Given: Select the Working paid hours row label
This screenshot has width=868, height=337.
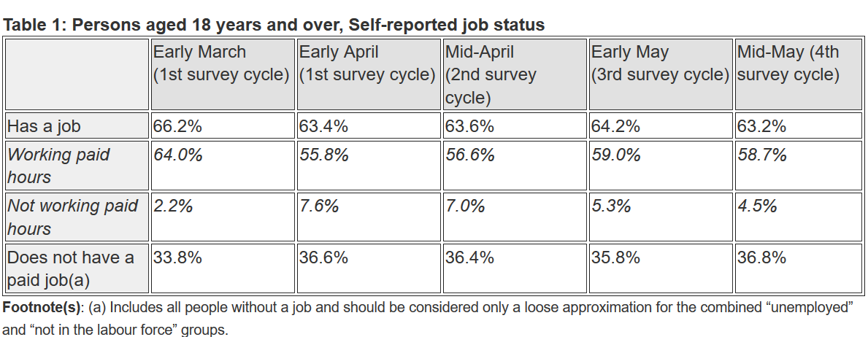Looking at the screenshot, I should (x=58, y=166).
